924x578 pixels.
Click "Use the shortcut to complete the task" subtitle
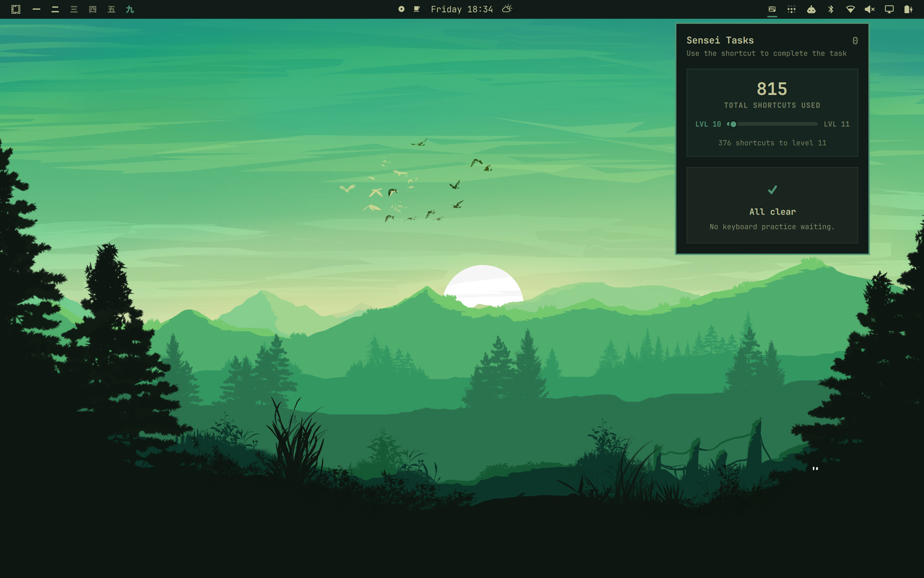(x=766, y=53)
